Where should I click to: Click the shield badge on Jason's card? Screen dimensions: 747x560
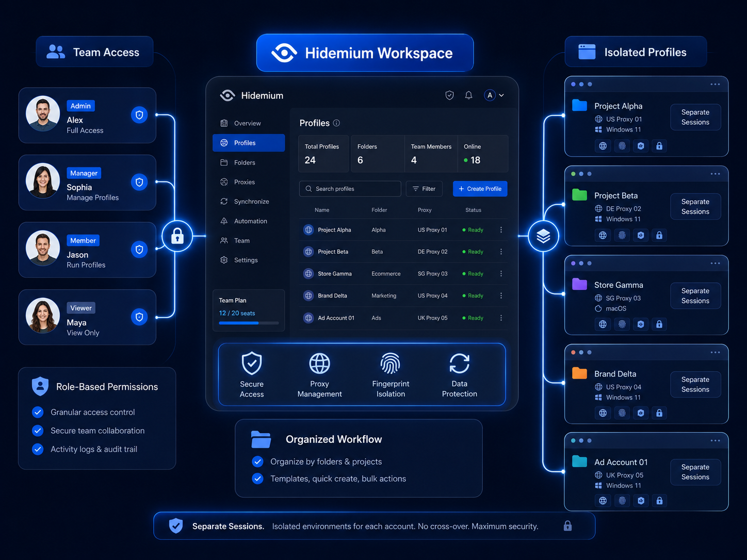(x=139, y=250)
